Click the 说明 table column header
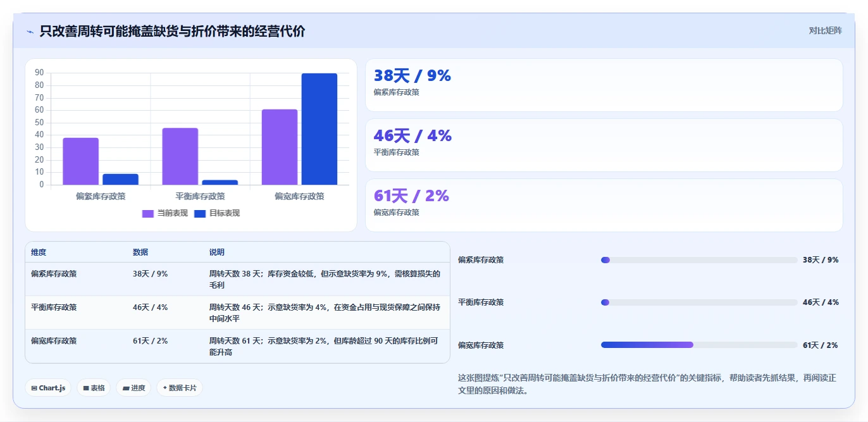 217,252
